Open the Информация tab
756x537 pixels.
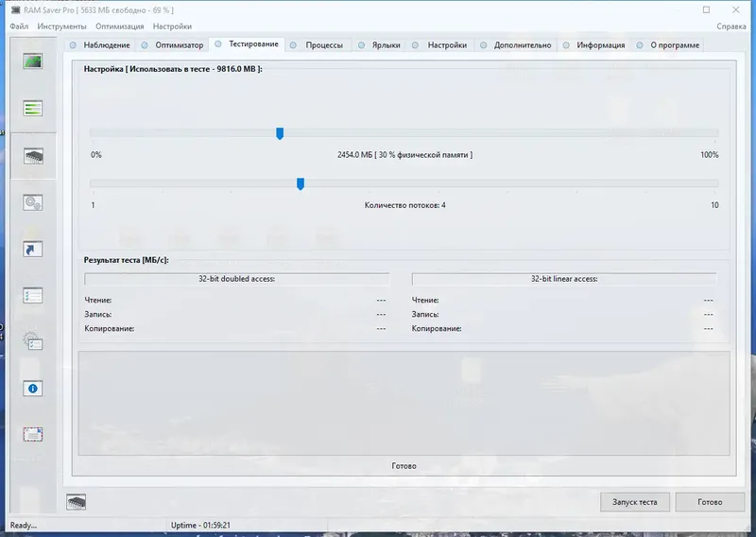tap(594, 44)
